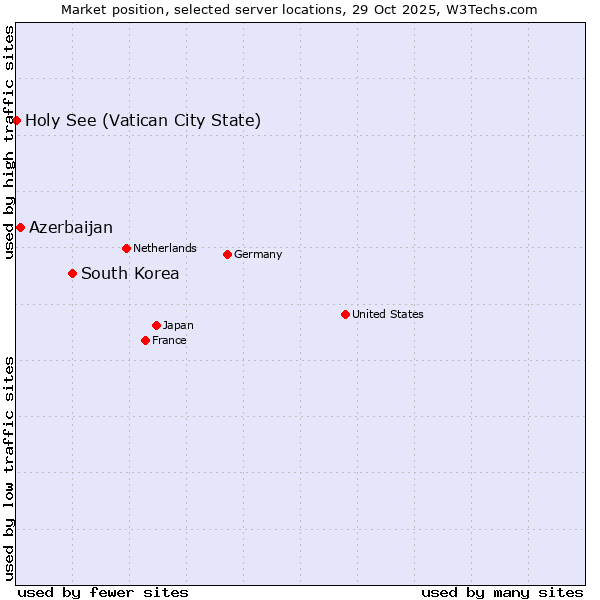Viewport: 600px width, 600px height.
Task: Select the "used by high traffic sites" axis label
Action: tap(9, 142)
